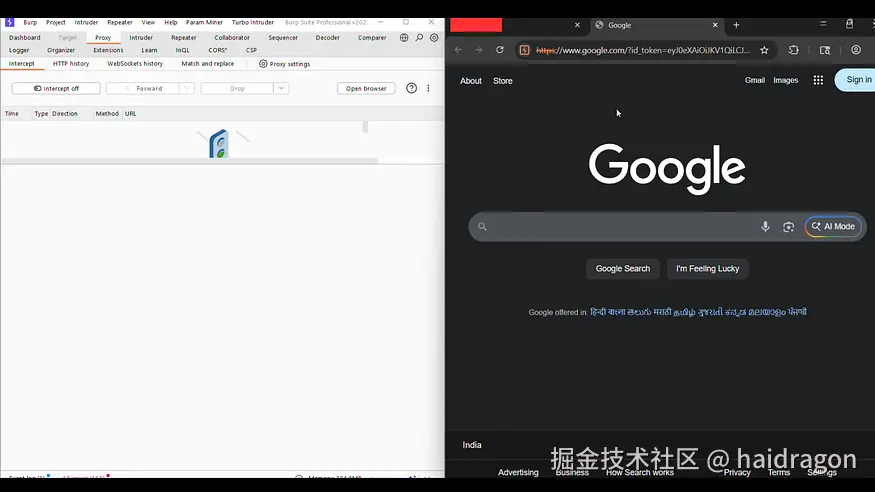Click the Burp Suite logo icon
Image resolution: width=875 pixels, height=492 pixels.
[9, 22]
